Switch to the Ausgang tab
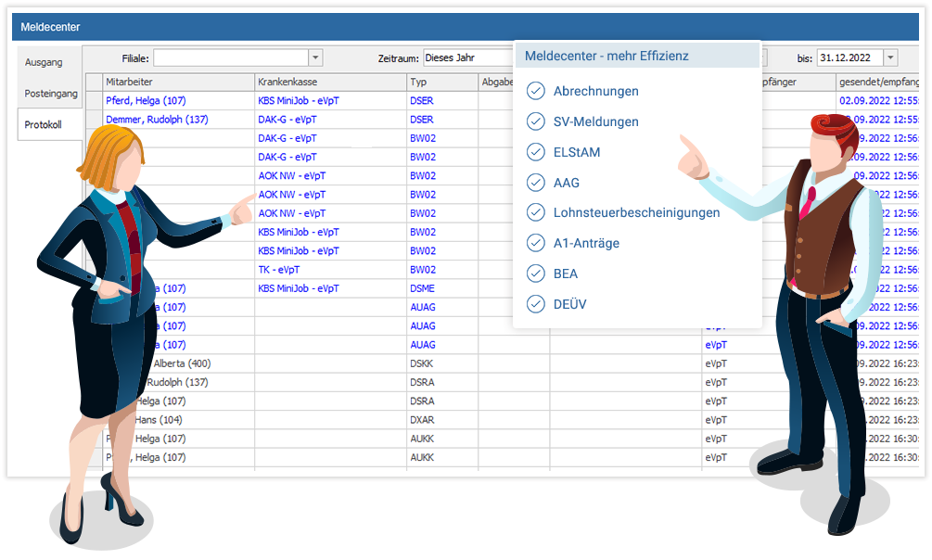This screenshot has height=560, width=932. (45, 62)
